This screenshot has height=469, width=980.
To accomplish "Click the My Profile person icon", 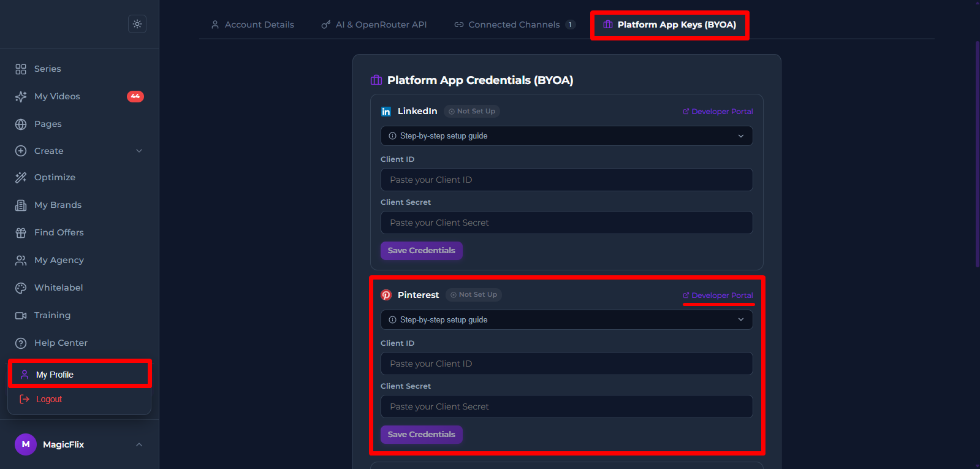I will (25, 375).
